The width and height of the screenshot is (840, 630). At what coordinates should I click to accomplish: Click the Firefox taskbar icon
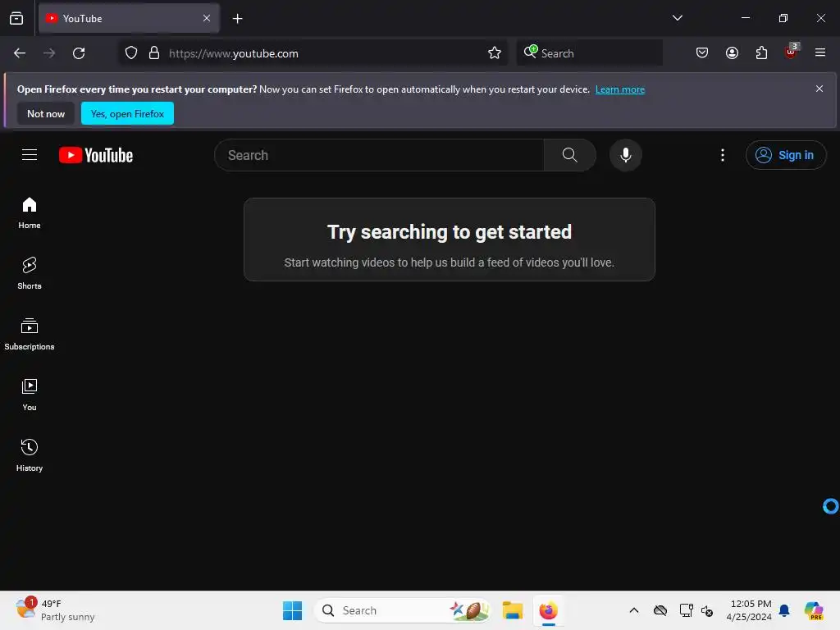[548, 610]
